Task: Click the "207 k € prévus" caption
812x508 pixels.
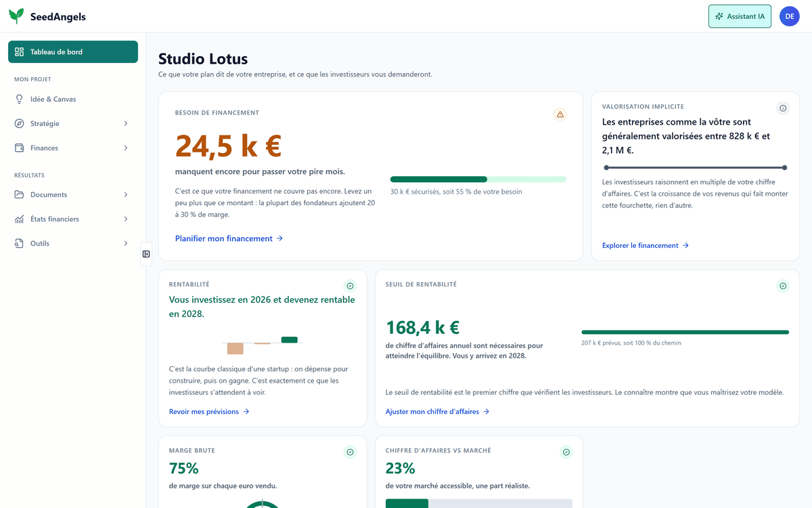Action: point(631,343)
